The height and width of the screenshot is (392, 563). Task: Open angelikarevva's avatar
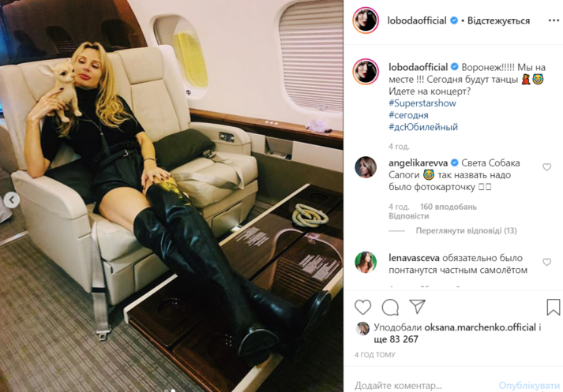pos(366,167)
